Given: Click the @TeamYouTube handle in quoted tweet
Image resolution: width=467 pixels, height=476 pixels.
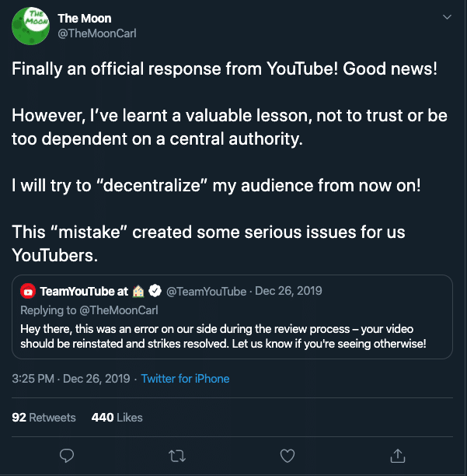Looking at the screenshot, I should click(206, 292).
